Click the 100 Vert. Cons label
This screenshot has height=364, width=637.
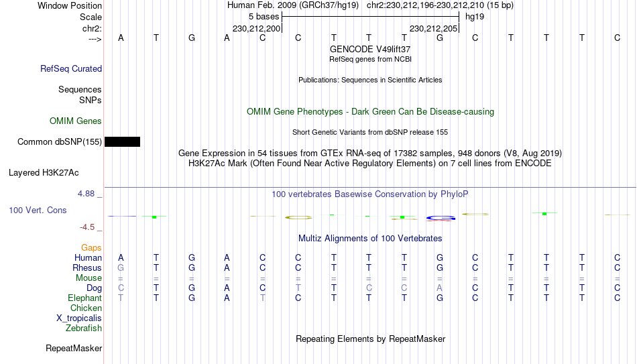click(x=38, y=210)
